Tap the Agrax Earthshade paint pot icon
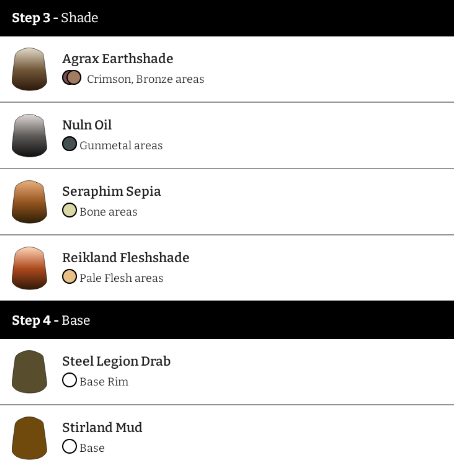Image resolution: width=454 pixels, height=469 pixels. pos(29,69)
